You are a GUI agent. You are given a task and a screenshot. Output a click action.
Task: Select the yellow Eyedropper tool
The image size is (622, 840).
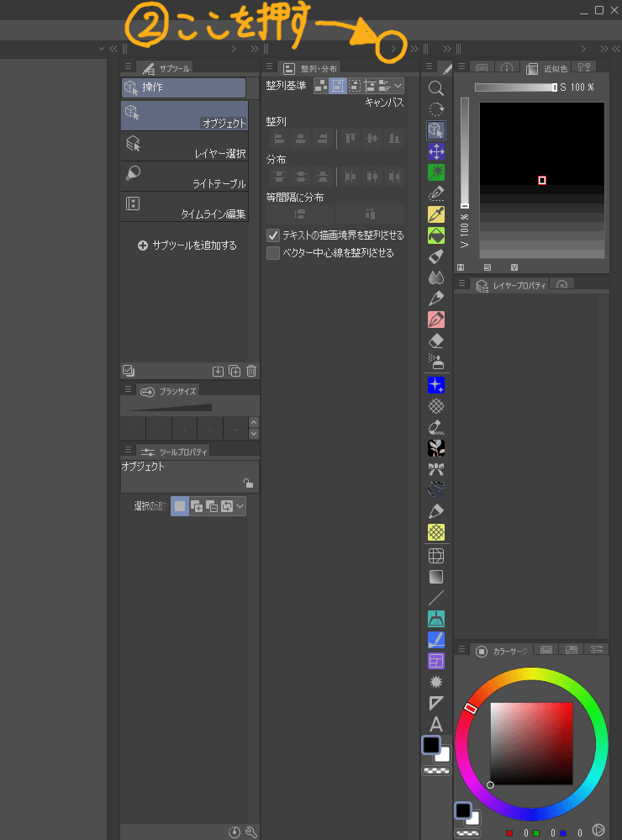click(436, 214)
